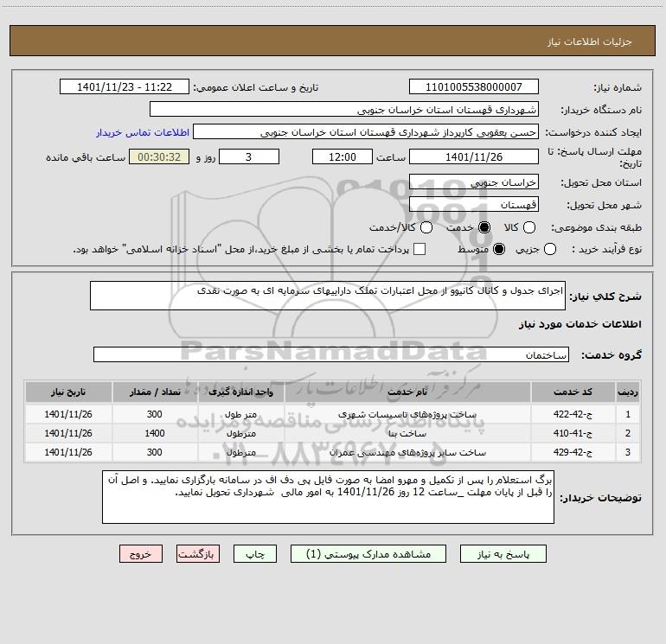Click the بازگشت back button
666x644 pixels.
[x=198, y=554]
